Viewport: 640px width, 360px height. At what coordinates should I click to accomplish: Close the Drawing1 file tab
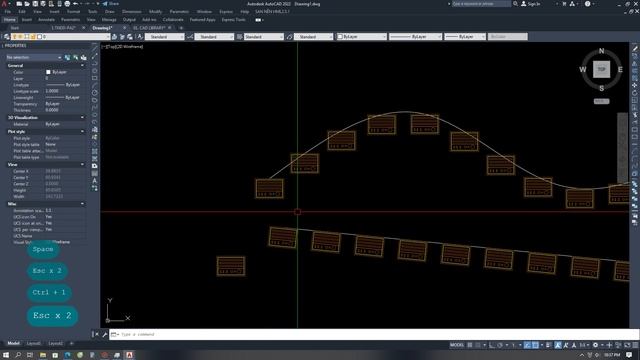pyautogui.click(x=124, y=28)
